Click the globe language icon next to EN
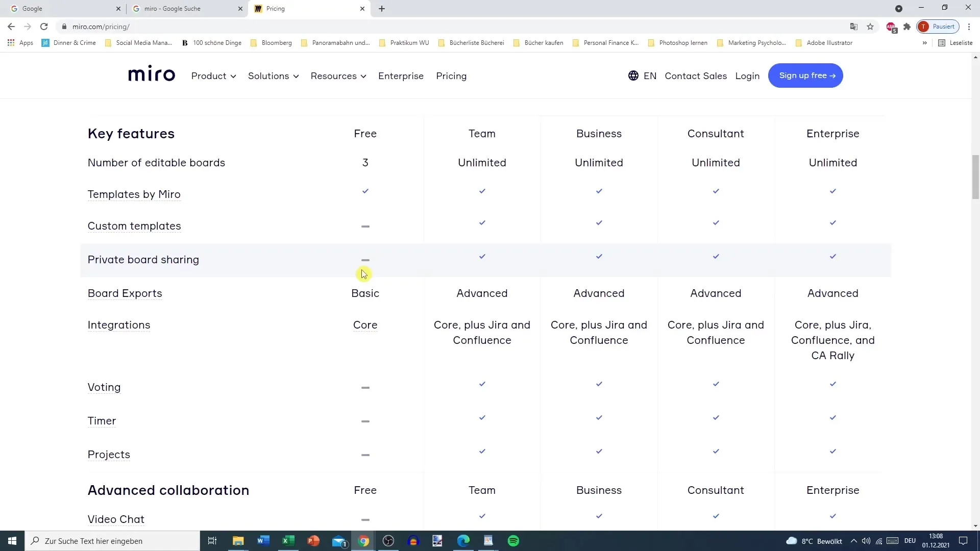Image resolution: width=980 pixels, height=551 pixels. tap(633, 76)
